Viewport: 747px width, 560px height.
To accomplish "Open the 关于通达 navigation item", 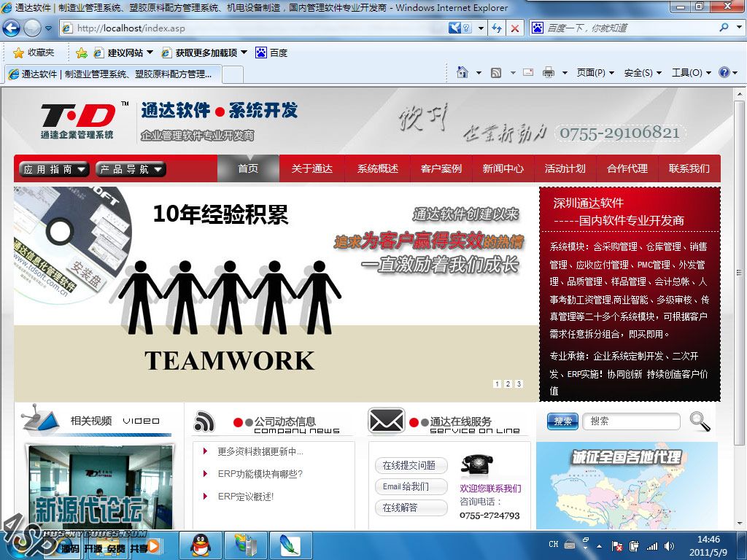I will tap(312, 168).
